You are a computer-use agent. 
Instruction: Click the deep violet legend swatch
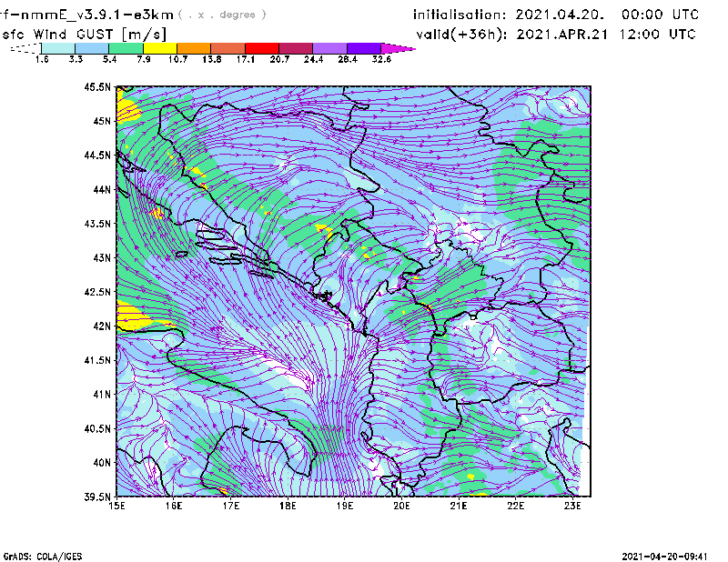(364, 48)
